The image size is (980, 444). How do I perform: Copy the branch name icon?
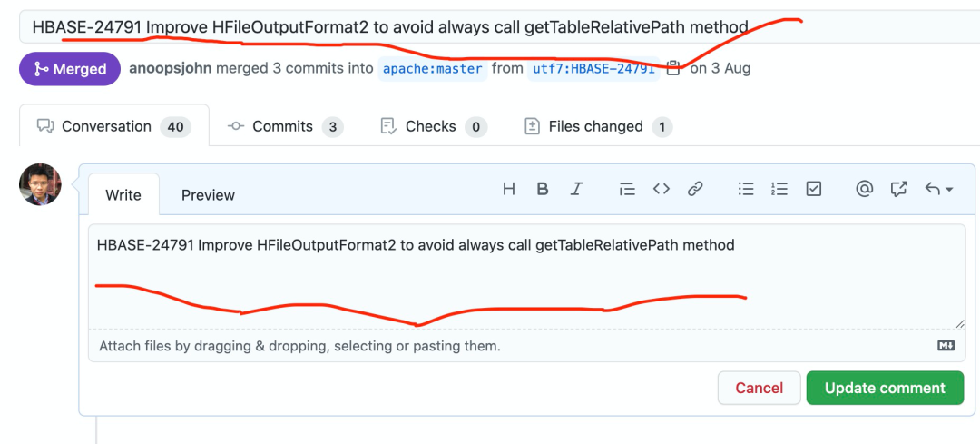[x=673, y=69]
